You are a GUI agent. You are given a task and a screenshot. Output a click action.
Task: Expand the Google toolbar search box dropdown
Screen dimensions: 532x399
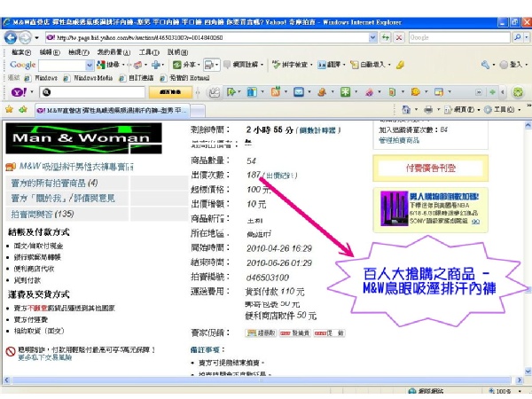click(x=90, y=65)
